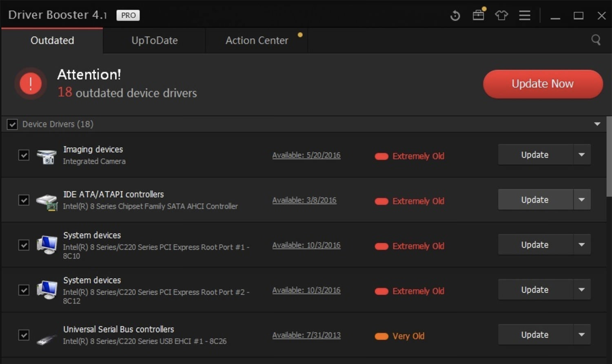
Task: Update the PCI Express Root Port #2 driver
Action: pos(535,289)
